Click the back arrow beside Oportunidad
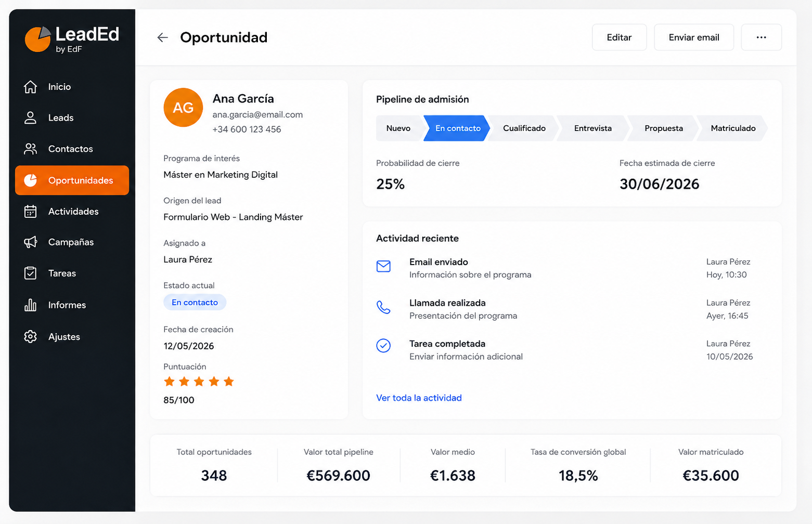The image size is (812, 524). pyautogui.click(x=163, y=37)
